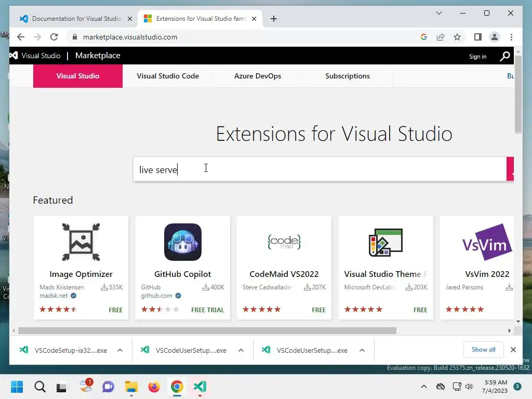Open the Image Optimizer extension icon
This screenshot has width=532, height=399.
tap(81, 242)
